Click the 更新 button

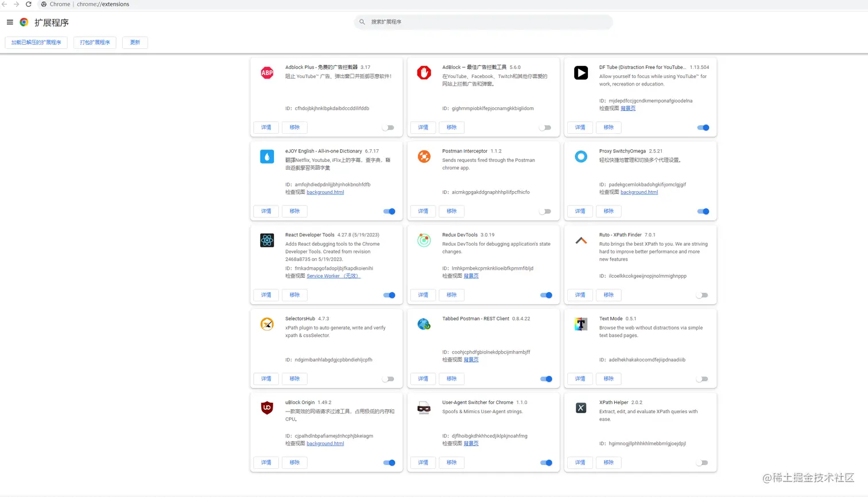click(135, 42)
